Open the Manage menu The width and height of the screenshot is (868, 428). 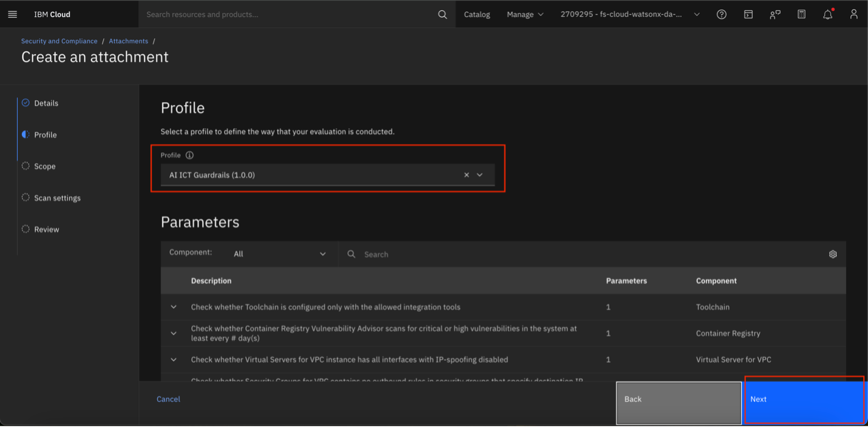(521, 14)
